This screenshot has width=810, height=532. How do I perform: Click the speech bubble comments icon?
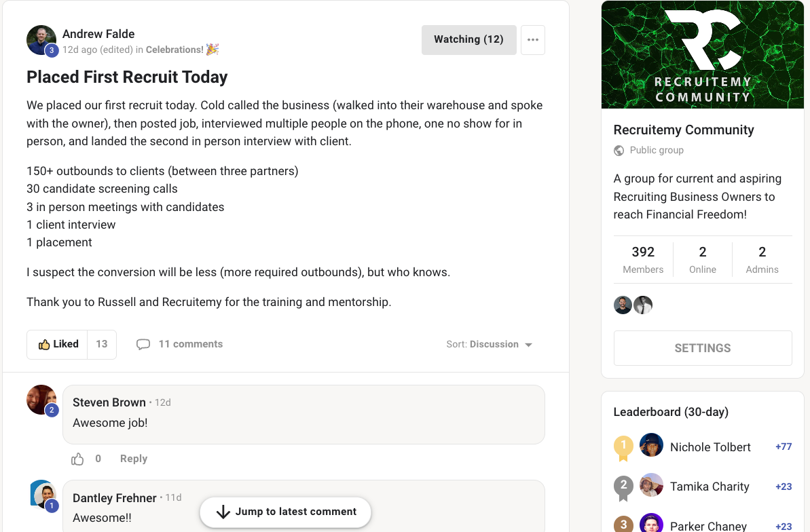pos(143,345)
